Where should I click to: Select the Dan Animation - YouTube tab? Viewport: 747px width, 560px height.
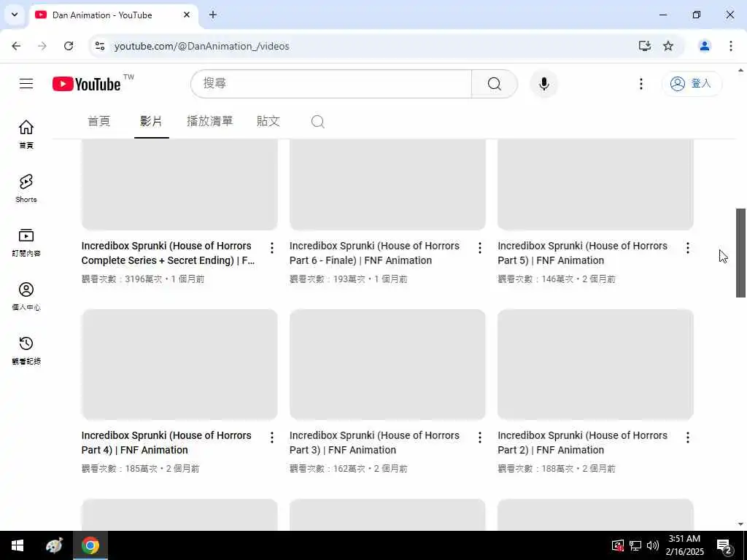coord(113,15)
